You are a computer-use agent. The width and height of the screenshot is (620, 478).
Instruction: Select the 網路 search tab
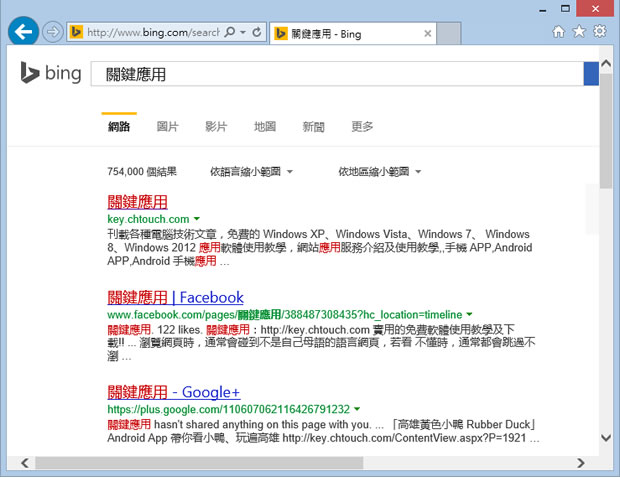click(119, 127)
